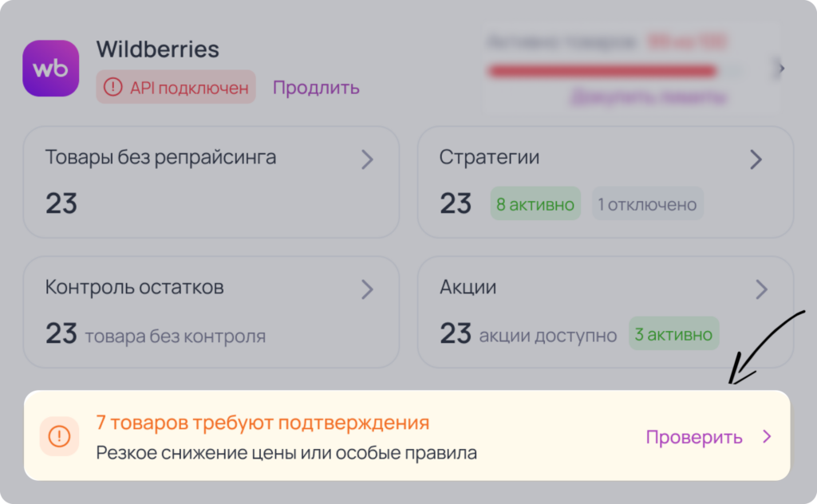817x504 pixels.
Task: Click the API подключен status badge
Action: (x=176, y=87)
